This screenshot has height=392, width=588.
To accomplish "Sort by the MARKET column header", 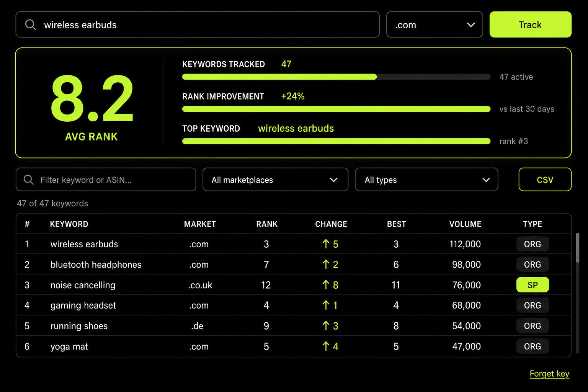I will point(200,224).
